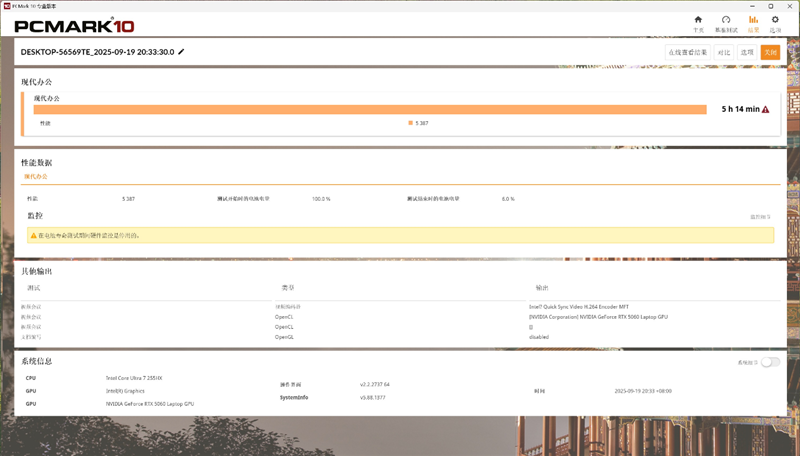Click the 选项 button beside 对比
This screenshot has width=800, height=456.
747,52
